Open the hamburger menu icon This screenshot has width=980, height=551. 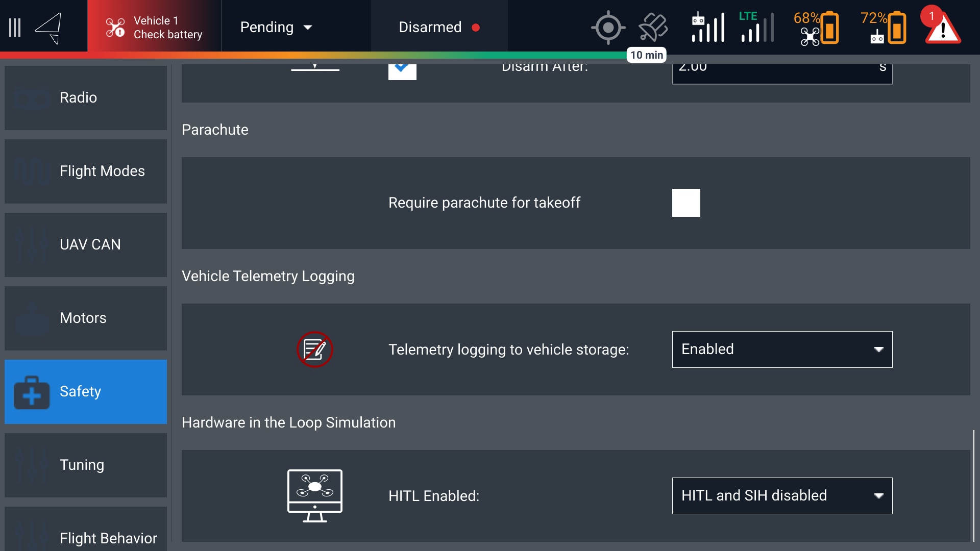(15, 28)
